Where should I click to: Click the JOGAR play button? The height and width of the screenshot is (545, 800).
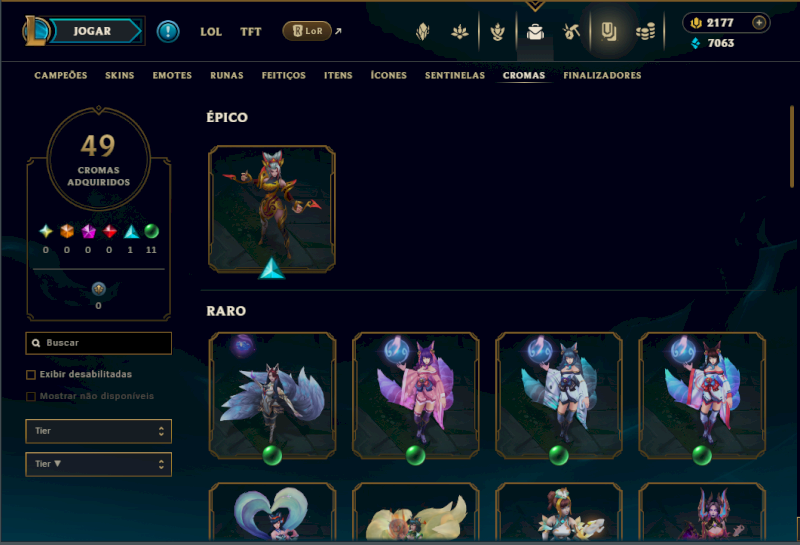(92, 31)
